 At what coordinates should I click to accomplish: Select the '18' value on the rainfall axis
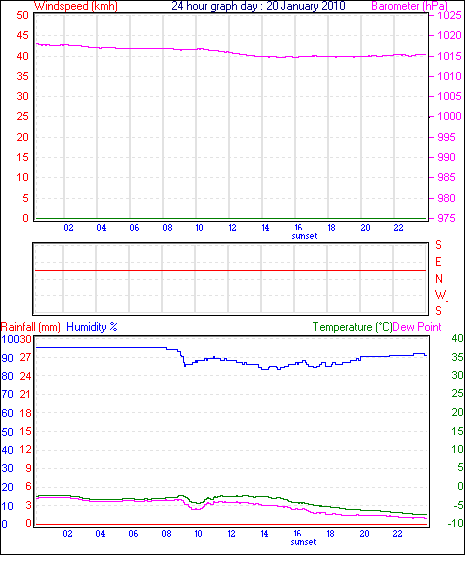pyautogui.click(x=25, y=413)
